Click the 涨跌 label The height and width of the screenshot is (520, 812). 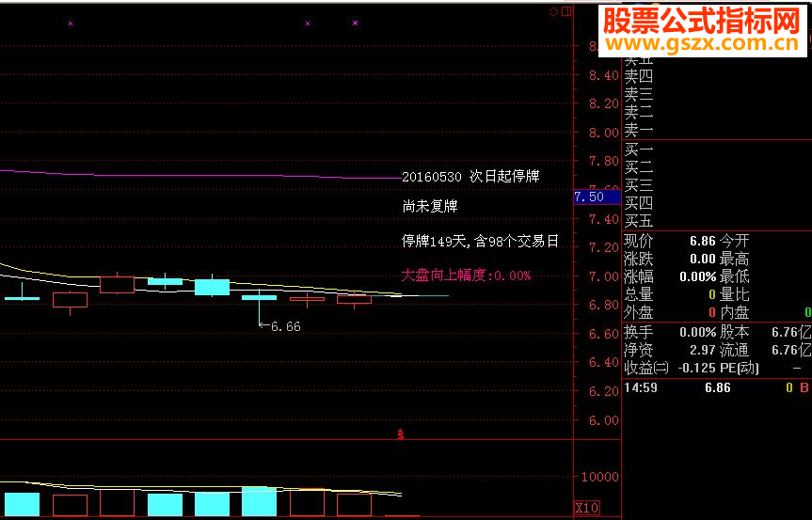pyautogui.click(x=639, y=259)
